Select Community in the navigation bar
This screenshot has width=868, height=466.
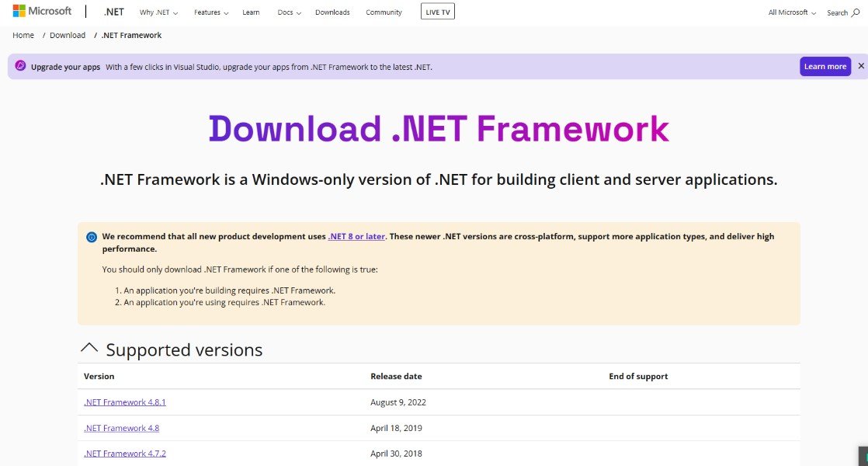(384, 12)
